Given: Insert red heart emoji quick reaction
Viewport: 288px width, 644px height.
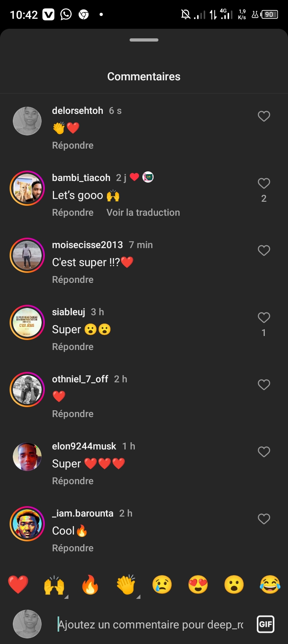Looking at the screenshot, I should coord(18,585).
